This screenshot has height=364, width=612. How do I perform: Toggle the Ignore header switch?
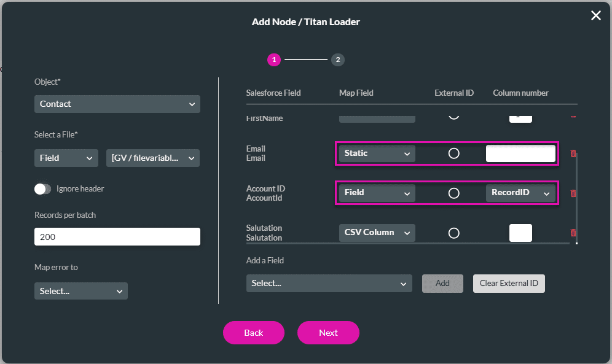coord(43,189)
